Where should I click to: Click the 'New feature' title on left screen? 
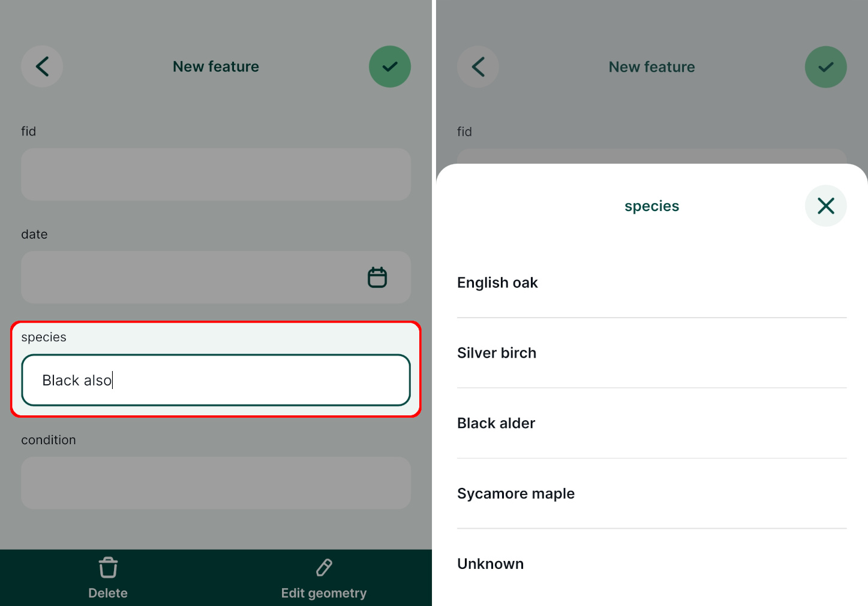(216, 67)
